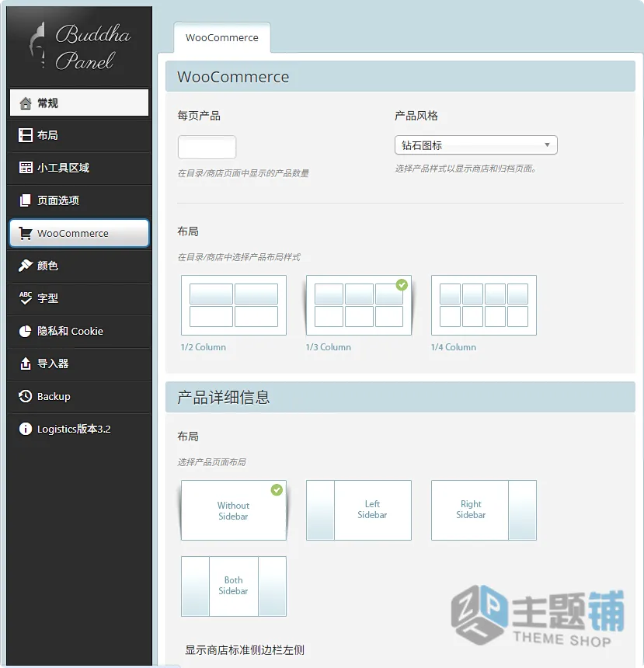Choose the 1/3 Column shop layout
The image size is (644, 668).
tap(359, 305)
